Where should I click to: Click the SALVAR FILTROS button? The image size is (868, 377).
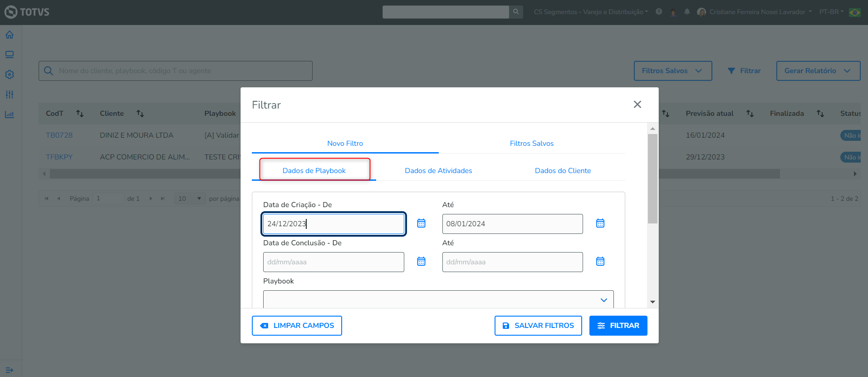[x=538, y=326]
